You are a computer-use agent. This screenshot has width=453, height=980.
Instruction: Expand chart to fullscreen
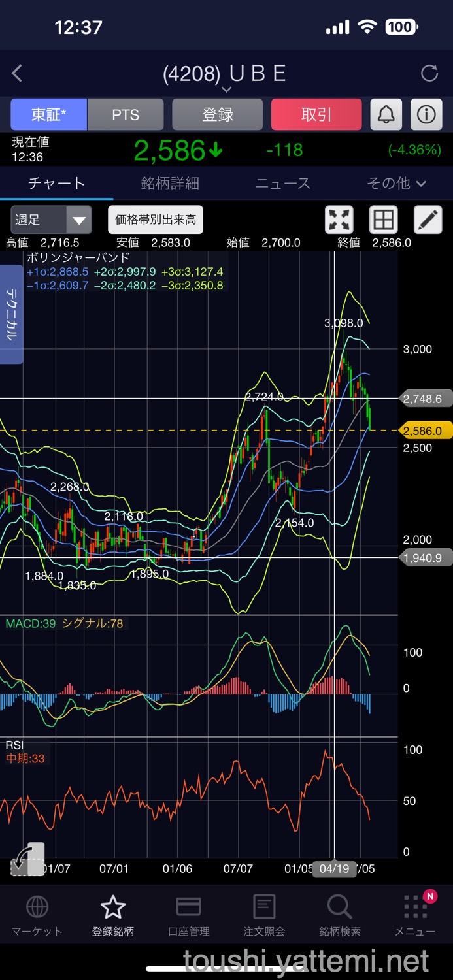[x=339, y=220]
